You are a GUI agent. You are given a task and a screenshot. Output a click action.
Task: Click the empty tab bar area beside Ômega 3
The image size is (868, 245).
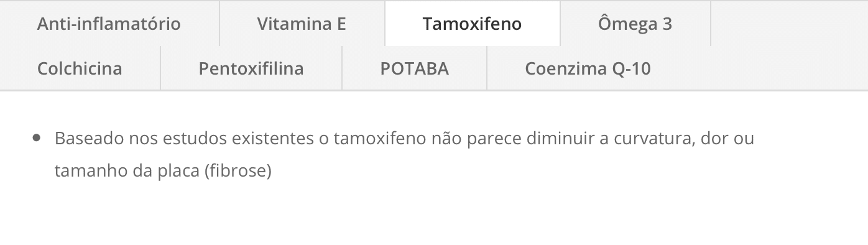click(x=789, y=24)
